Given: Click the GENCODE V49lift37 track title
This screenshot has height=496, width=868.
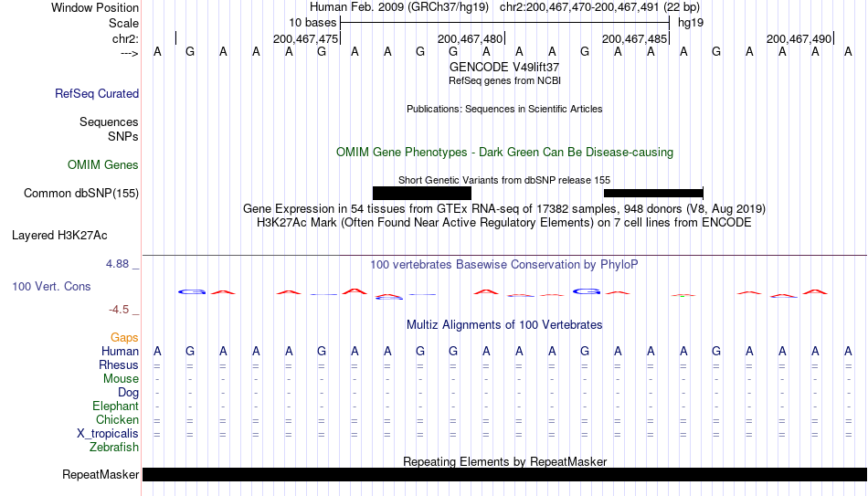Looking at the screenshot, I should (504, 67).
